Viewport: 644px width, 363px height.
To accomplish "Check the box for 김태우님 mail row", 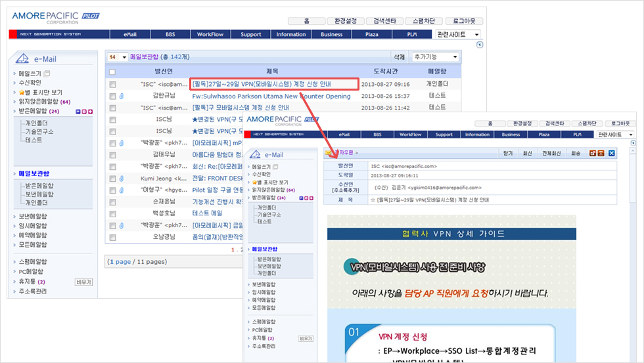I will [112, 155].
